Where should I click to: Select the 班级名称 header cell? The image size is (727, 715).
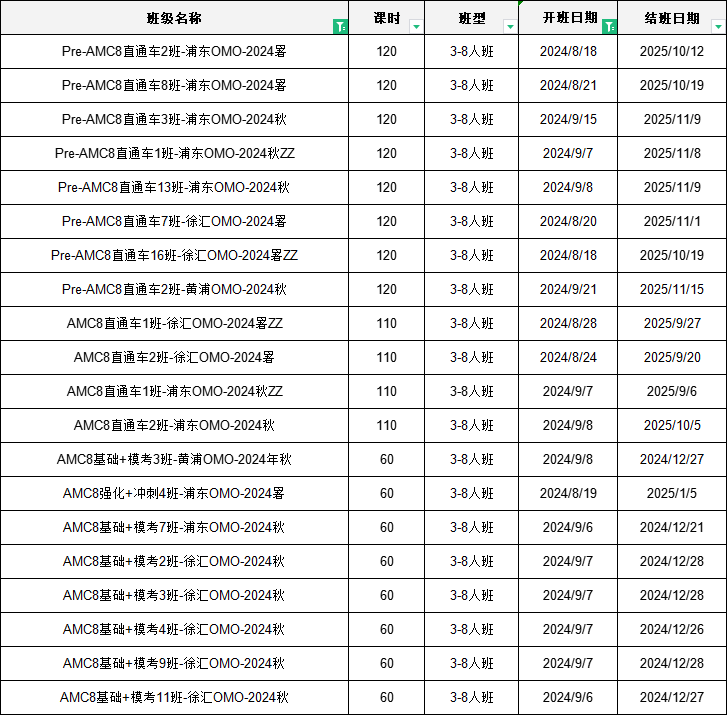tap(174, 18)
